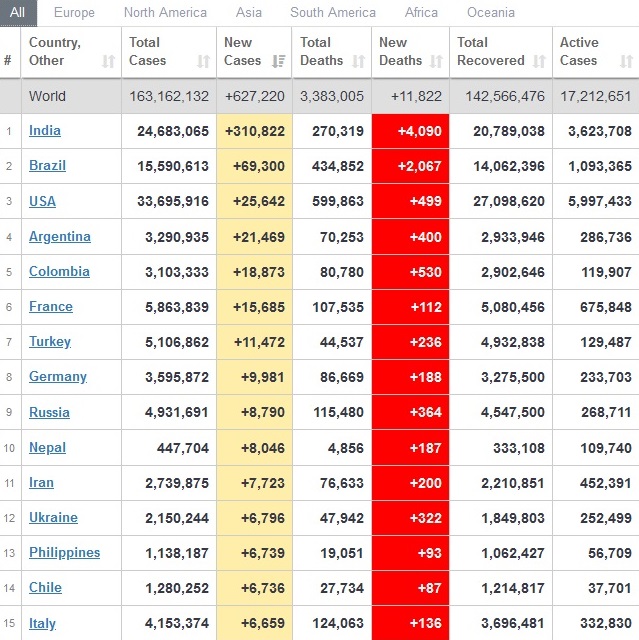This screenshot has width=639, height=640.
Task: Select the North America tab
Action: 165,13
